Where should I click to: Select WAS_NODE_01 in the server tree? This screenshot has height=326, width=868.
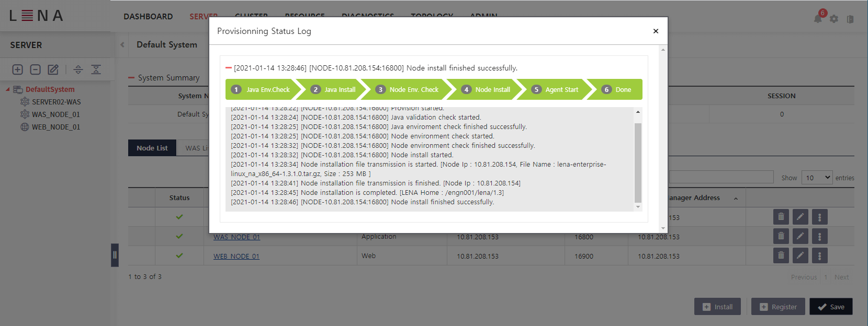[55, 114]
